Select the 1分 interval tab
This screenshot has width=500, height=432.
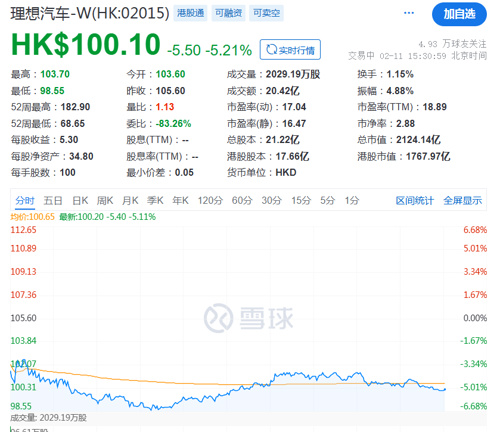click(x=352, y=201)
